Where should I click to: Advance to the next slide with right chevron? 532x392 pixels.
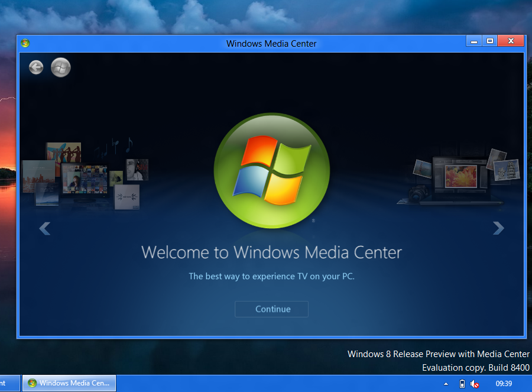click(498, 228)
